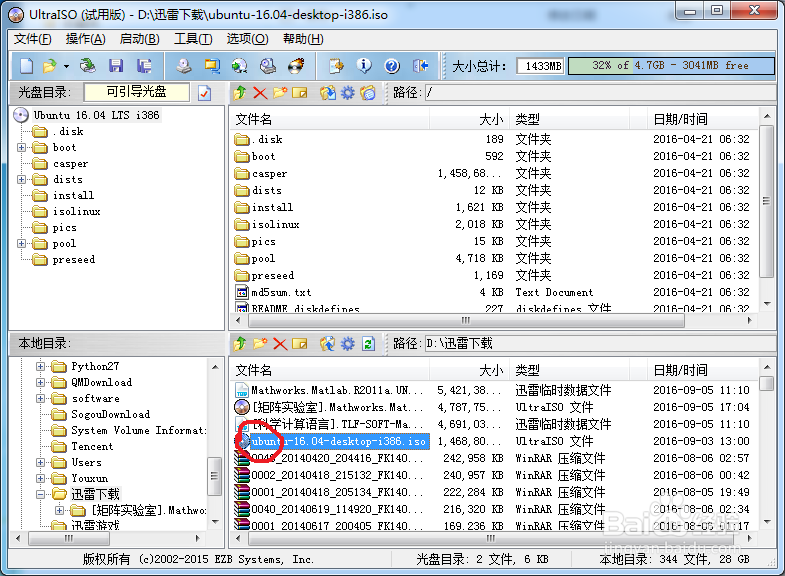Click Add files icon in local pane toolbar
The width and height of the screenshot is (785, 576).
pos(328,344)
